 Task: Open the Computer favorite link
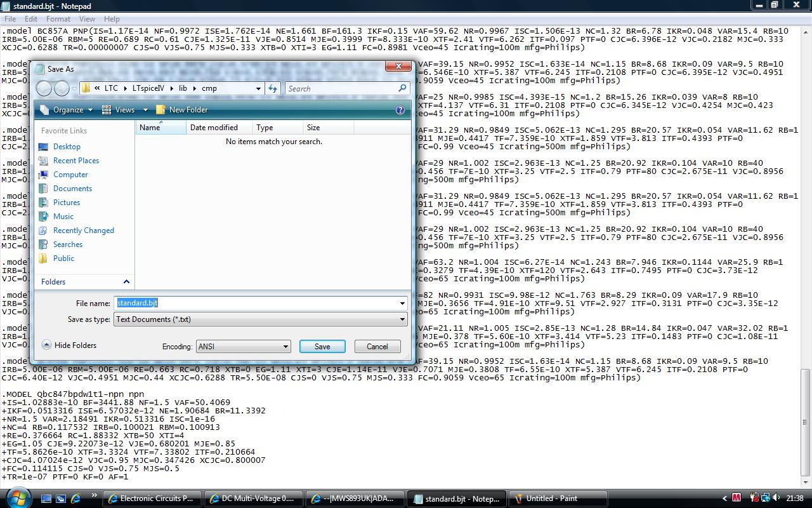(x=70, y=175)
